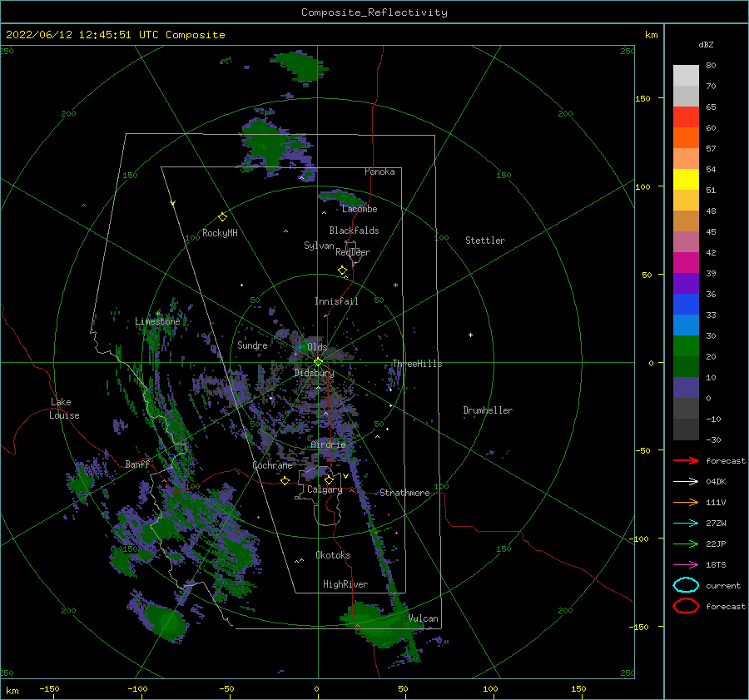Click the magenta 18TS arrow icon
The width and height of the screenshot is (749, 700).
(x=686, y=565)
